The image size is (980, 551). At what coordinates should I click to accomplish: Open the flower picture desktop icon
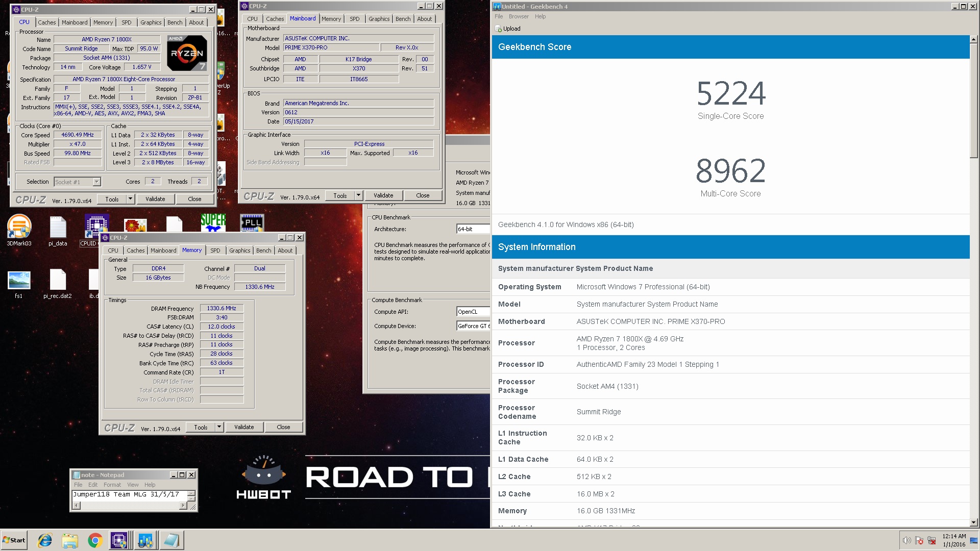click(135, 225)
